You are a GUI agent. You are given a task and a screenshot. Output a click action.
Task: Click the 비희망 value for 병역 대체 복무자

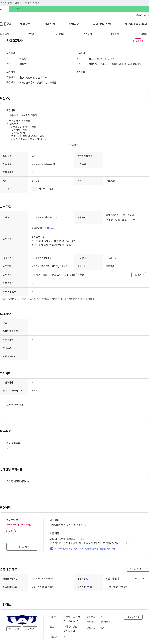coord(34,391)
